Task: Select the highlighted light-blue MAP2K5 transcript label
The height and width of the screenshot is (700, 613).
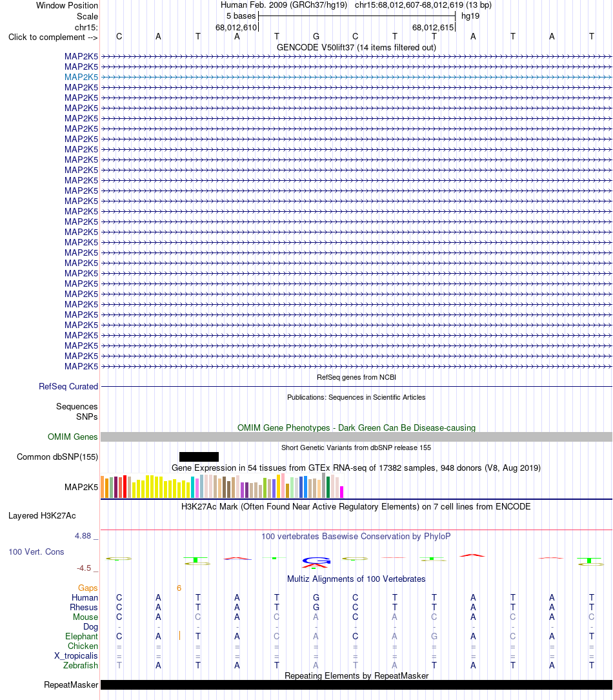Action: point(81,77)
